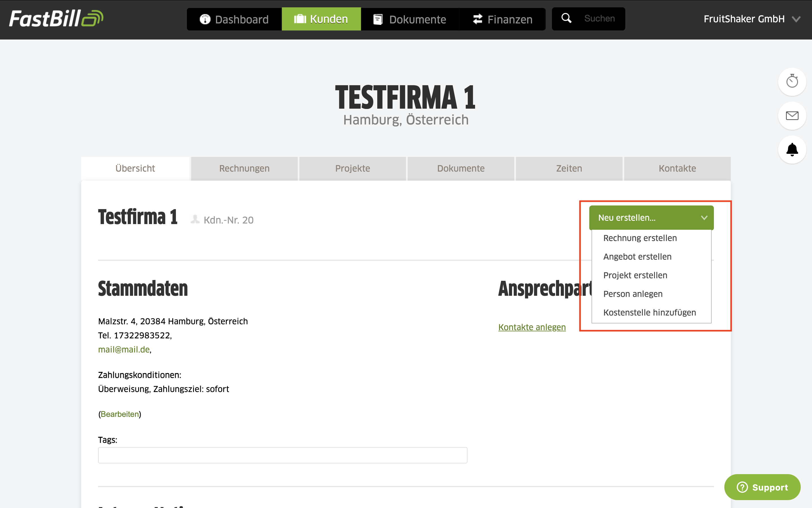Open the bell notifications icon
Image resolution: width=812 pixels, height=508 pixels.
tap(792, 150)
